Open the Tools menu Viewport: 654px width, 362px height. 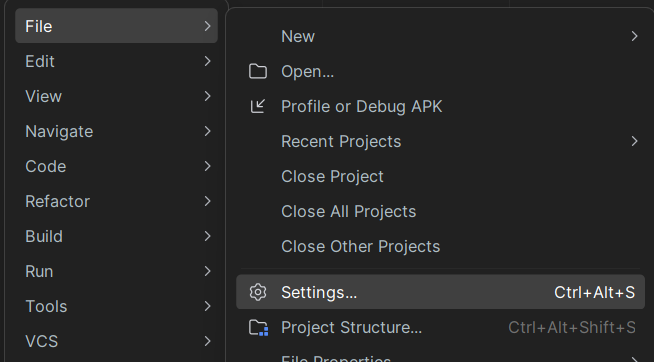click(x=116, y=307)
